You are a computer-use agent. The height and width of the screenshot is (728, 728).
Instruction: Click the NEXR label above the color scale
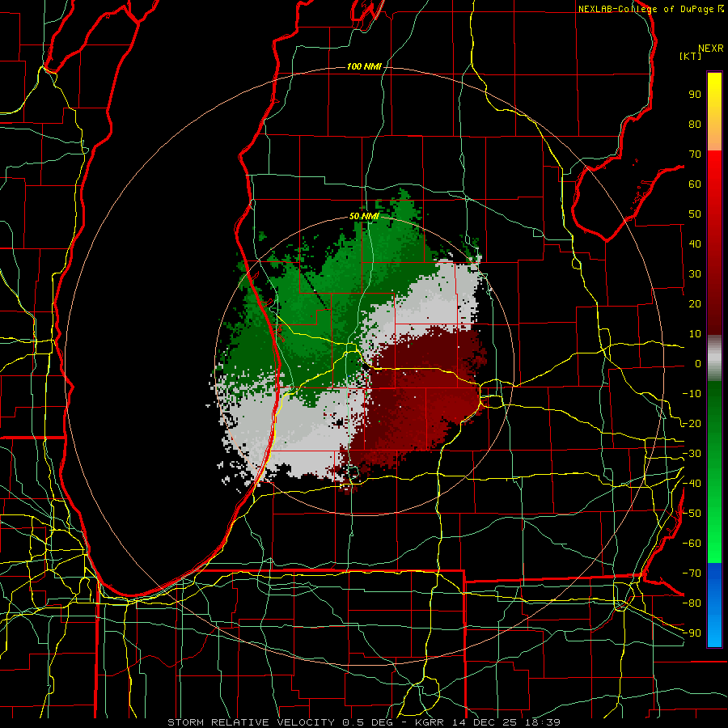coord(711,49)
